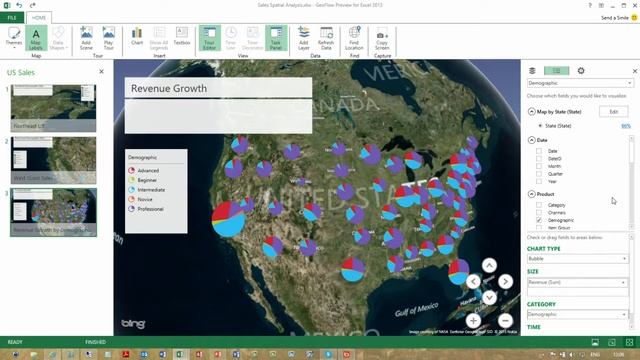This screenshot has height=360, width=640.
Task: Check the Channels field checkbox
Action: [539, 213]
